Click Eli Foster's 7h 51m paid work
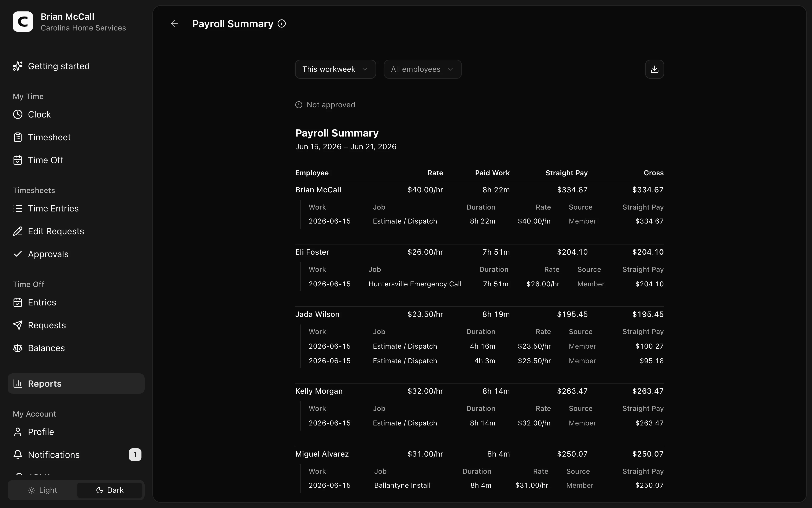The width and height of the screenshot is (812, 508). [496, 252]
